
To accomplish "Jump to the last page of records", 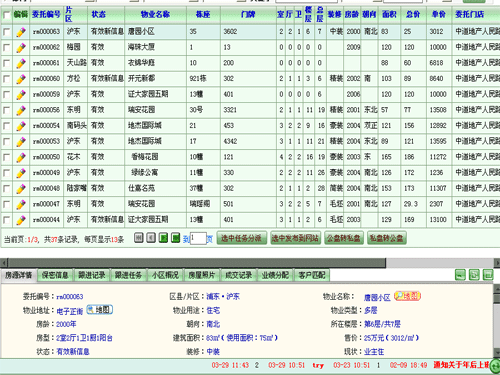I will [x=175, y=238].
